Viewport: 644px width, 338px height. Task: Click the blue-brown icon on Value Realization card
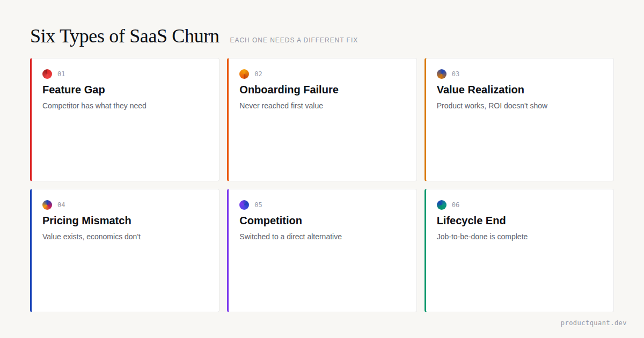[x=442, y=74]
